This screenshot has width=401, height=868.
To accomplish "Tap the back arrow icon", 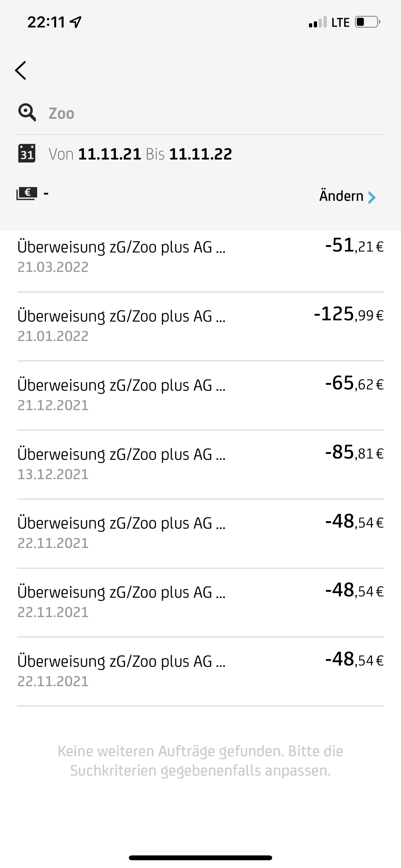I will (x=21, y=70).
